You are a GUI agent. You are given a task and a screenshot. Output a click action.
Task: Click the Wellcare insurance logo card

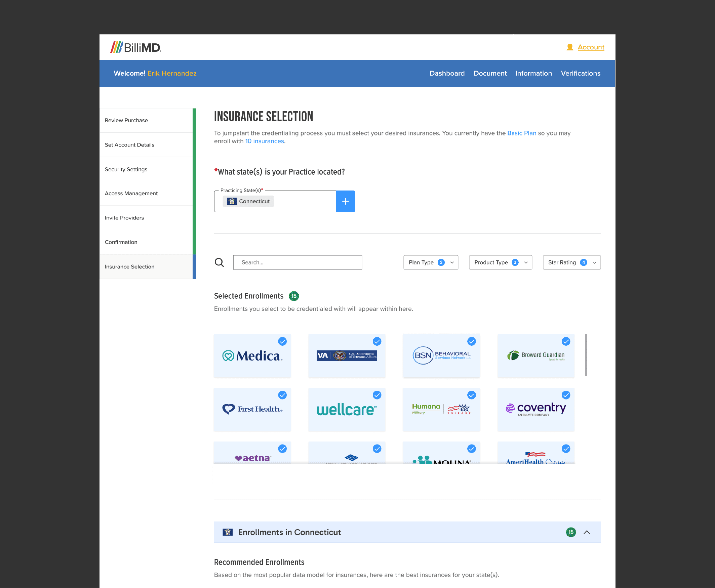(x=346, y=410)
